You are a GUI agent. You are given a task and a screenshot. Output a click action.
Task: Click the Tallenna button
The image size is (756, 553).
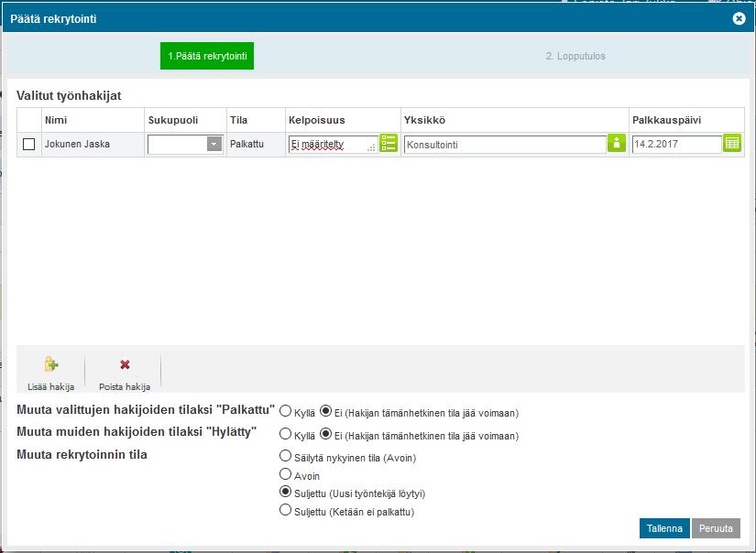point(664,528)
